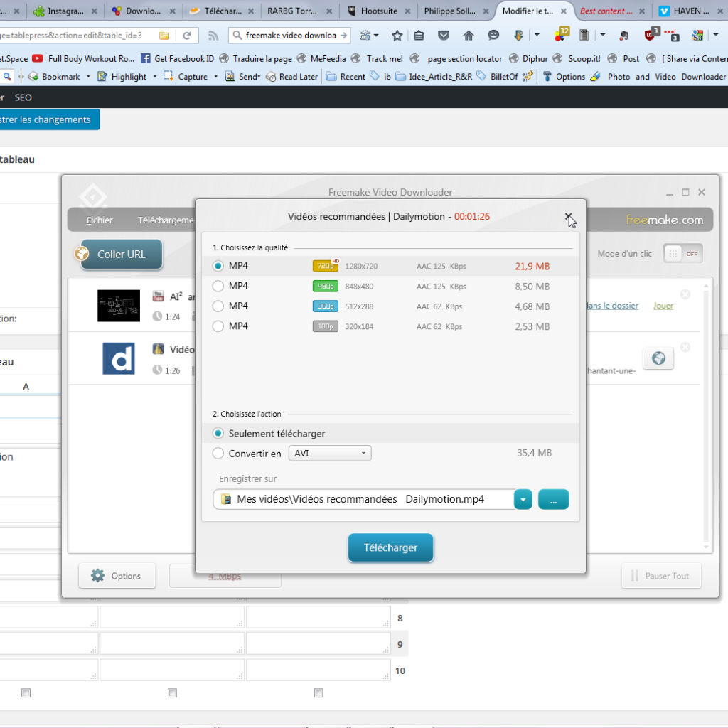Remove the Dailymotion download item with X icon
The width and height of the screenshot is (728, 728).
685,347
